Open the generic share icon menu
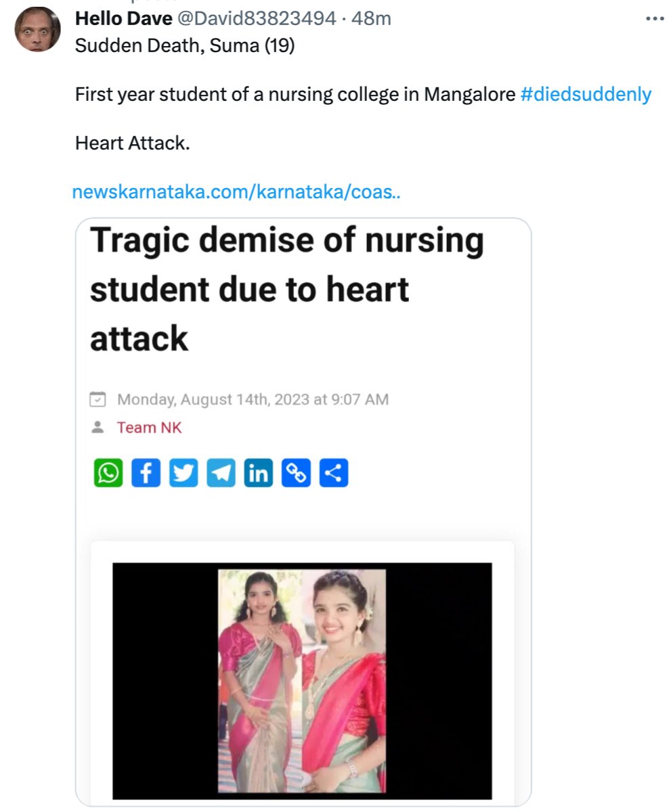The image size is (669, 812). point(333,473)
